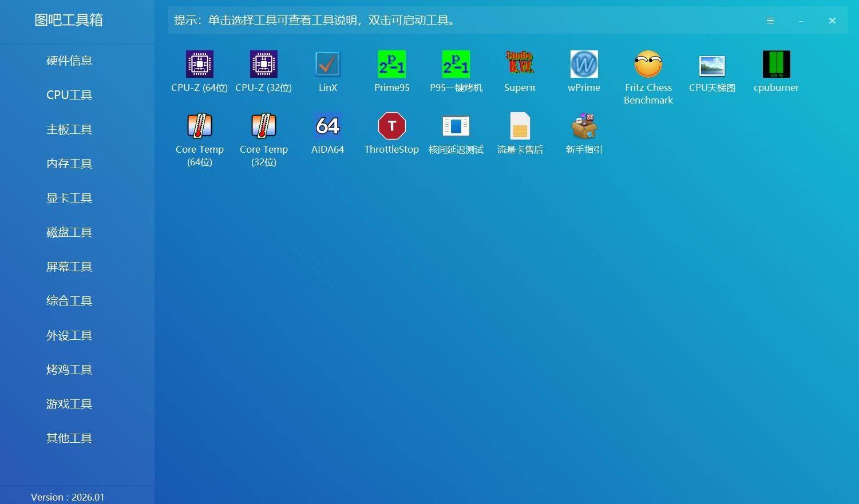Image resolution: width=859 pixels, height=504 pixels.
Task: Open the 硬件信息 section
Action: pyautogui.click(x=69, y=61)
